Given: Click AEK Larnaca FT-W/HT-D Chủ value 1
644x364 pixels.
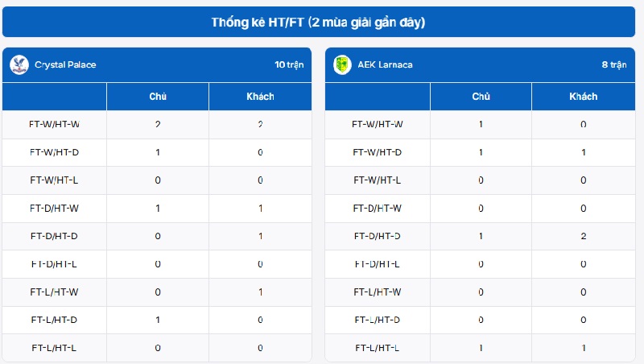Looking at the screenshot, I should (x=481, y=152).
